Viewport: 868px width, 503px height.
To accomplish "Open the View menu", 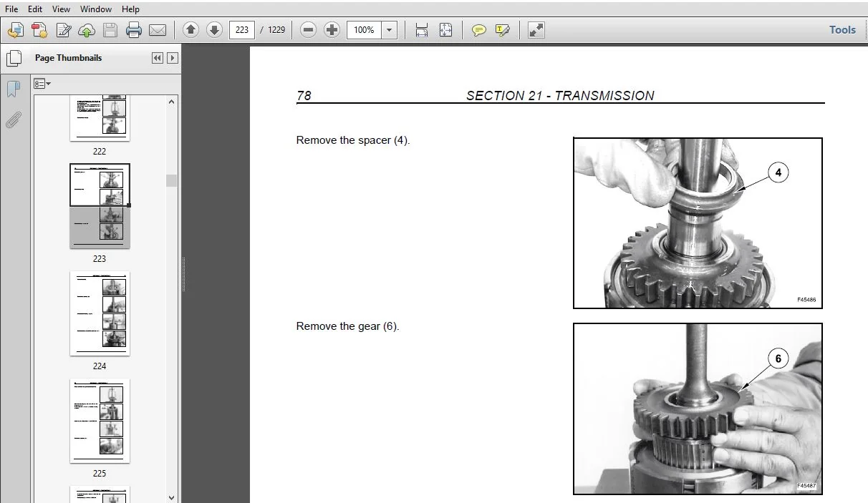I will tap(61, 9).
